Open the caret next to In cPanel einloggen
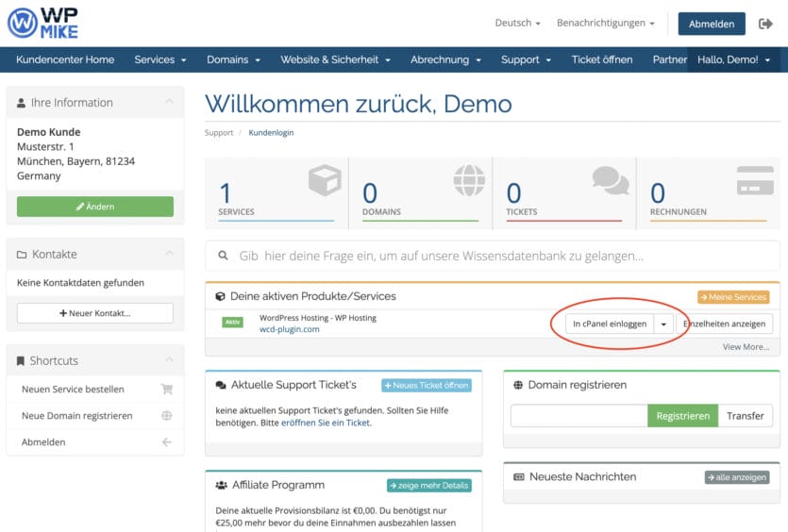The width and height of the screenshot is (788, 532). click(x=664, y=324)
